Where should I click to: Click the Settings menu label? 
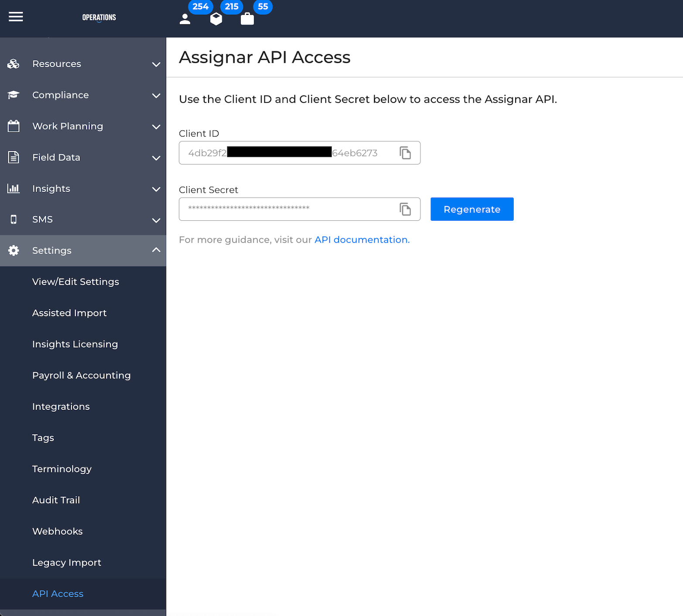point(52,250)
